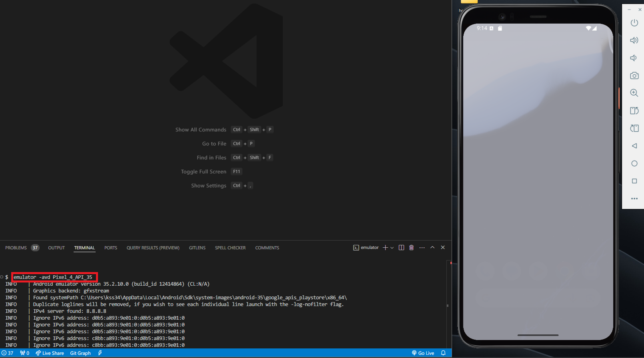Image resolution: width=644 pixels, height=358 pixels.
Task: Open the COMMENTS tab
Action: coord(267,248)
